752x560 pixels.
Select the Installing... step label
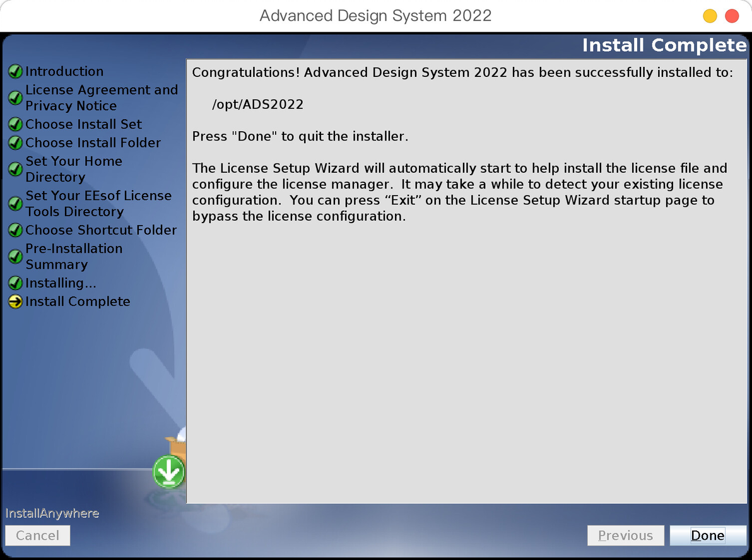click(x=61, y=283)
